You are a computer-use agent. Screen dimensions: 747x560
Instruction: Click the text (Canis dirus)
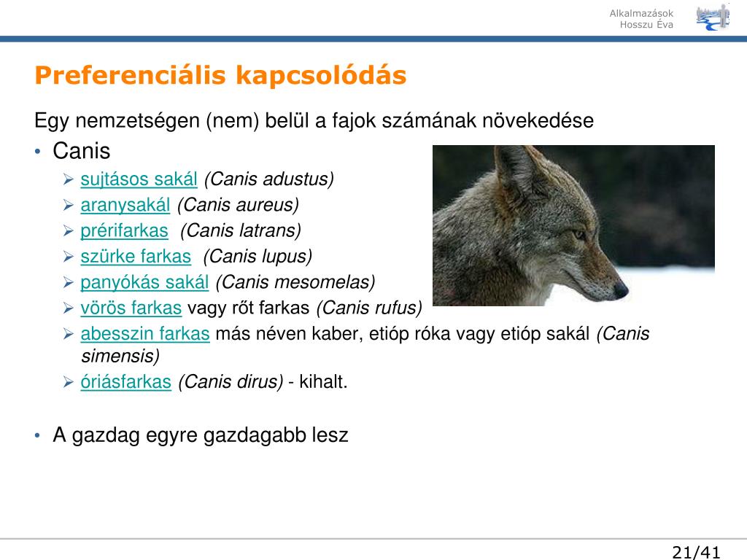(231, 382)
